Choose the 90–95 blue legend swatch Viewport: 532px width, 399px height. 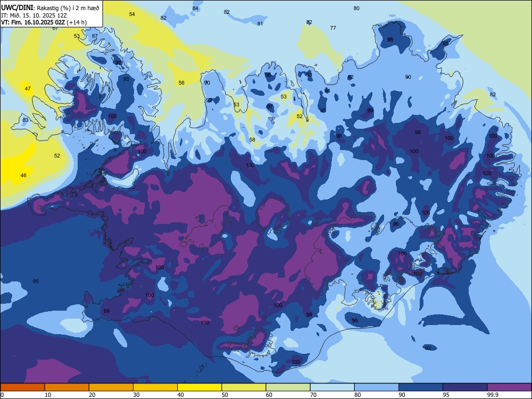point(421,387)
